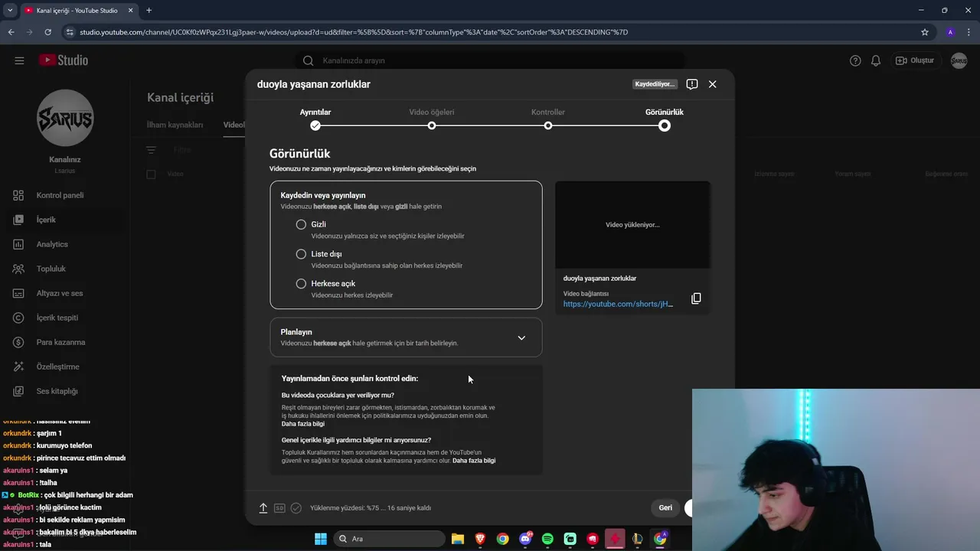
Task: Open League of Legends from the taskbar
Action: [637, 539]
